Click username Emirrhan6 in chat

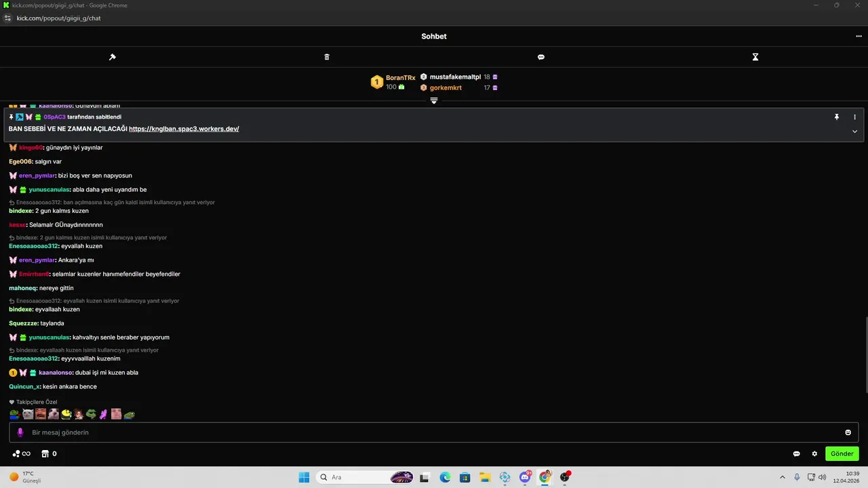pos(34,274)
